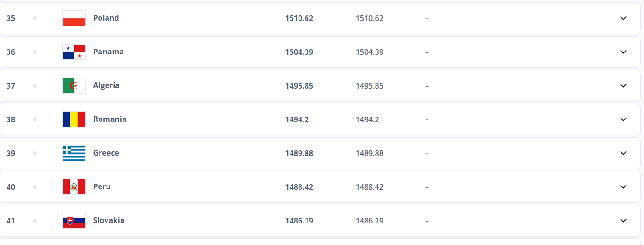Click the Romania flag icon
The height and width of the screenshot is (245, 644).
pyautogui.click(x=74, y=119)
